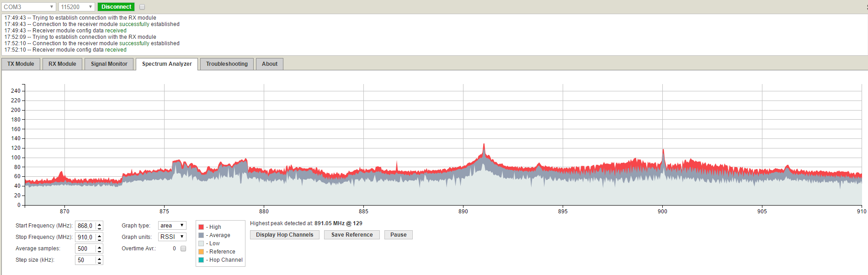Open the COM3 port dropdown
Screen dimensions: 868x275
click(x=29, y=7)
